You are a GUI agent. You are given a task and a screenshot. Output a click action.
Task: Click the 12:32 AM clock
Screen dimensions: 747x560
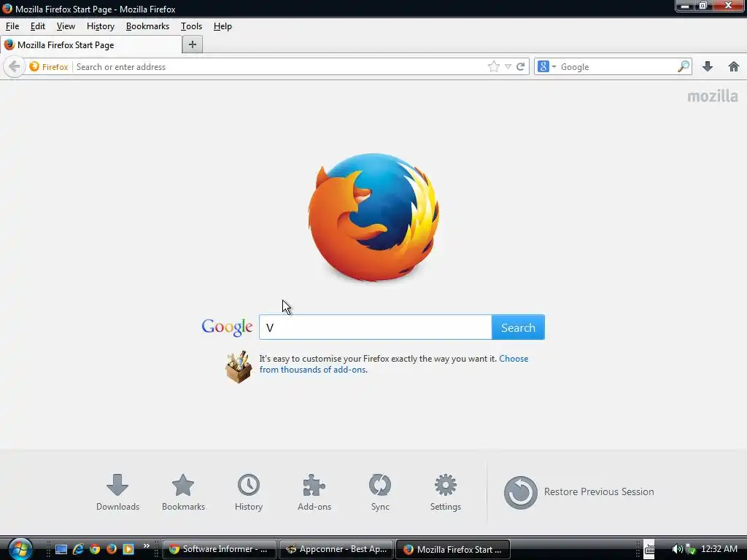pos(719,549)
